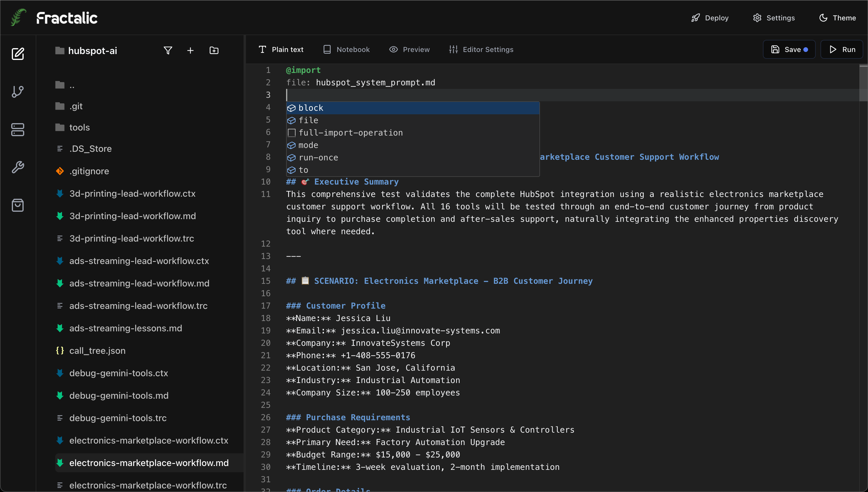
Task: Click jessica.liu@innovate-systems.com email text
Action: (420, 330)
